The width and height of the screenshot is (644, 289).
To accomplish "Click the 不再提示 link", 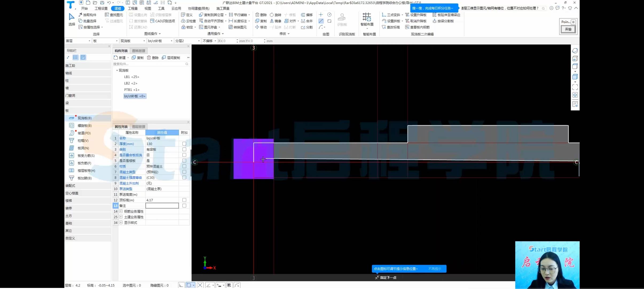I will coord(434,269).
